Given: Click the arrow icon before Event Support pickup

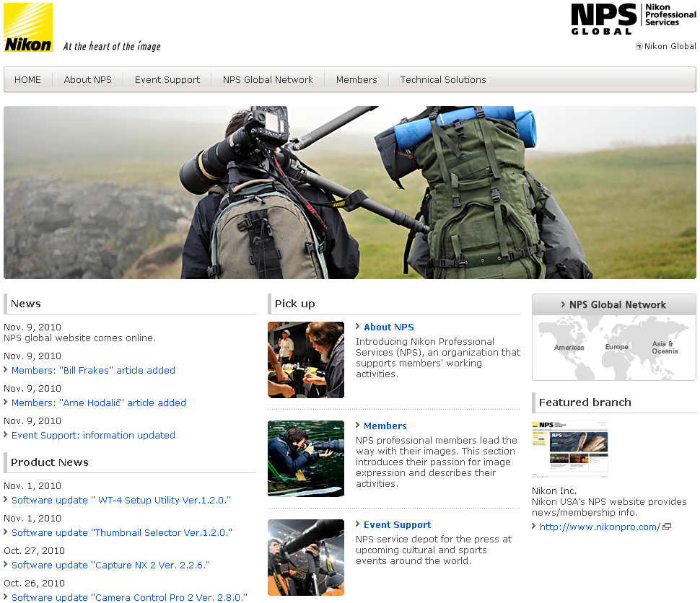Looking at the screenshot, I should (357, 524).
